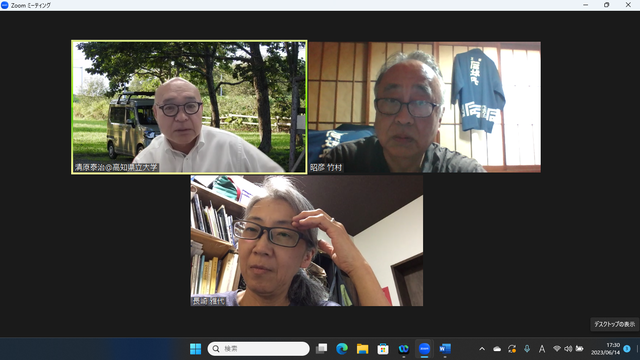Select the bottom video tile of 長崎 雅代
The image size is (640, 360).
coord(307,241)
